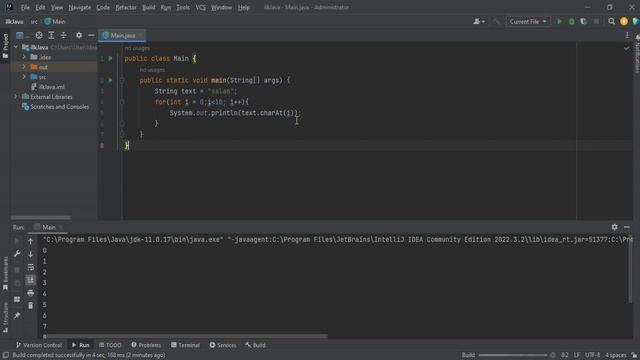Screen dimensions: 640x360
Task: Click the Main breadcrumb in navigation bar
Action: point(55,22)
